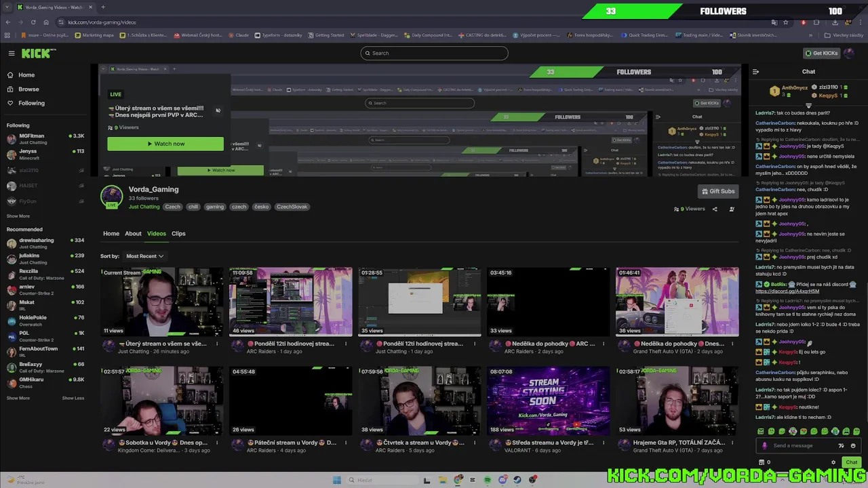This screenshot has width=868, height=488.
Task: Open Following in the sidebar
Action: click(x=31, y=104)
